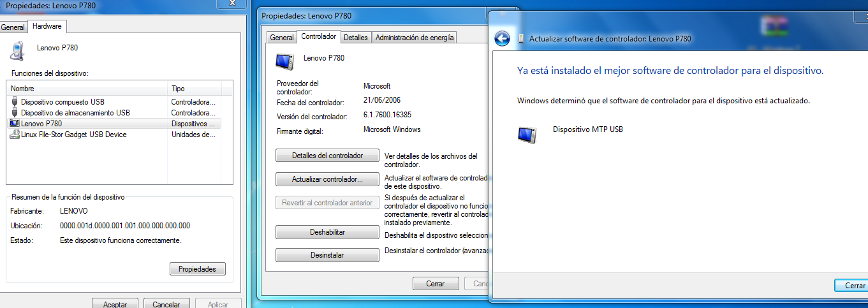Click Cancelar in the left properties window
Screen dimensions: 868x308
click(166, 304)
